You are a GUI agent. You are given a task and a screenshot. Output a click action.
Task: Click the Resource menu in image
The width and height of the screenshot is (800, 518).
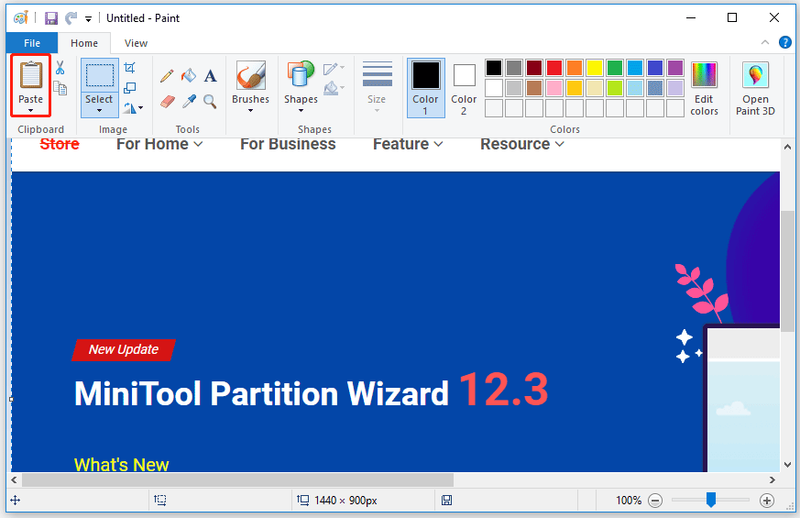(522, 144)
